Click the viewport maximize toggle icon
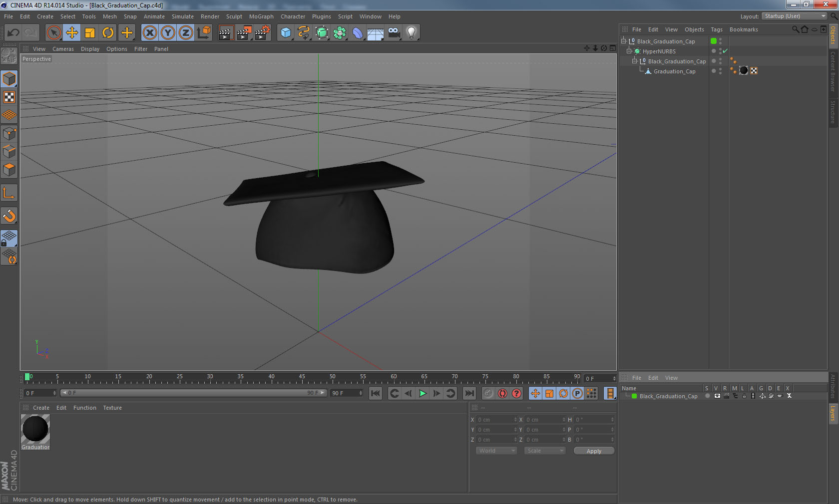The height and width of the screenshot is (504, 839). (x=613, y=48)
